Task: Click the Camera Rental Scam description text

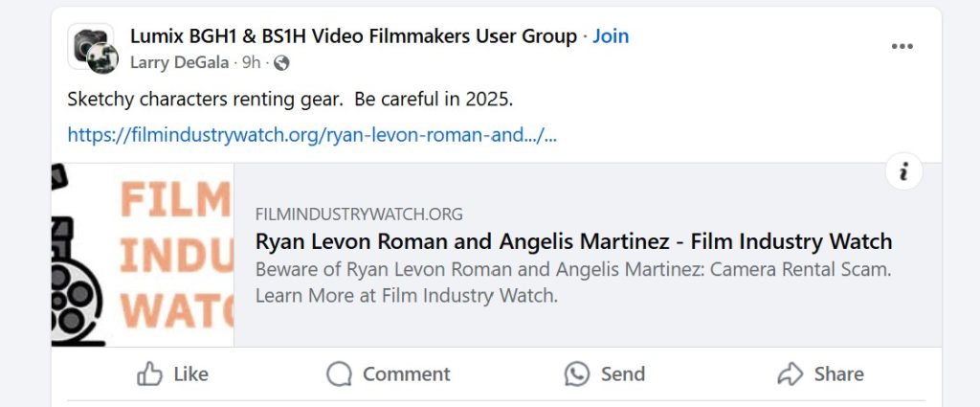Action: 572,283
